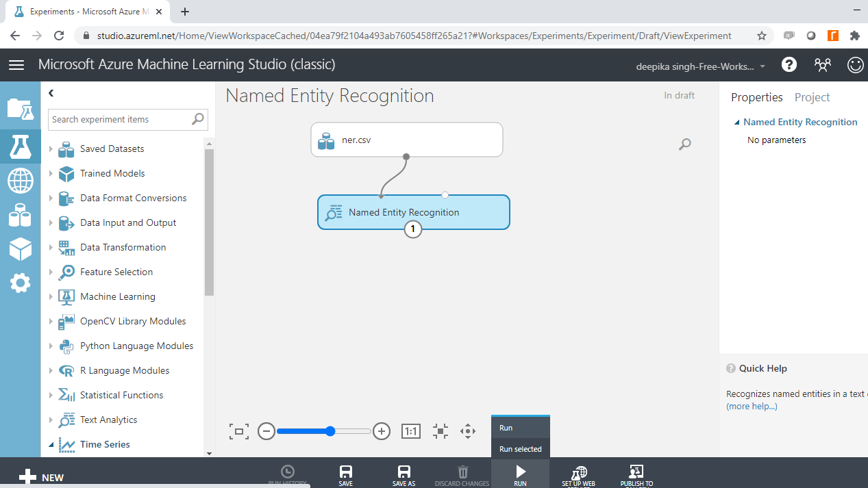This screenshot has width=868, height=488.
Task: Choose Run selected from popup menu
Action: (521, 449)
